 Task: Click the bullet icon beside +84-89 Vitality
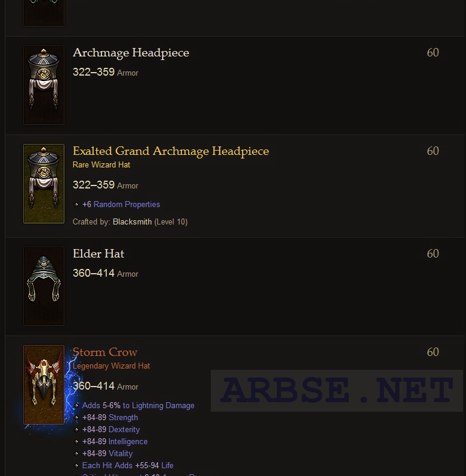pyautogui.click(x=76, y=454)
